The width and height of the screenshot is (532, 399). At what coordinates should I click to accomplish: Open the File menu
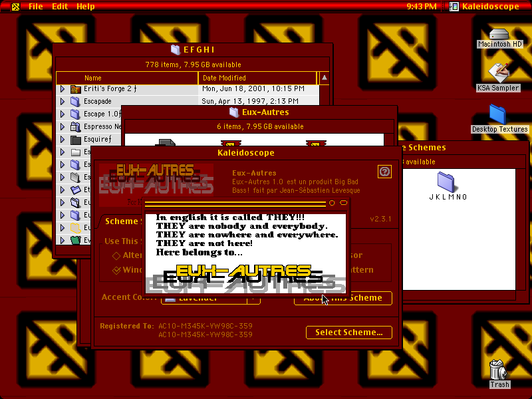pos(36,7)
